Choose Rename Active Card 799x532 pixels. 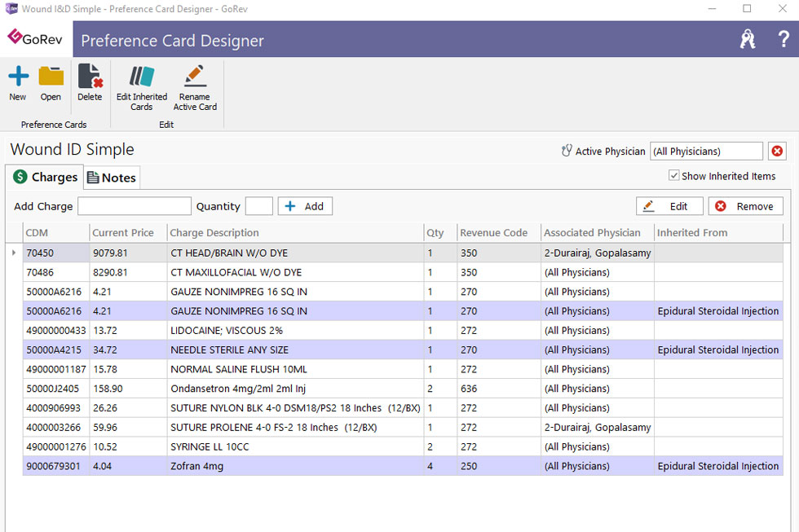(195, 87)
